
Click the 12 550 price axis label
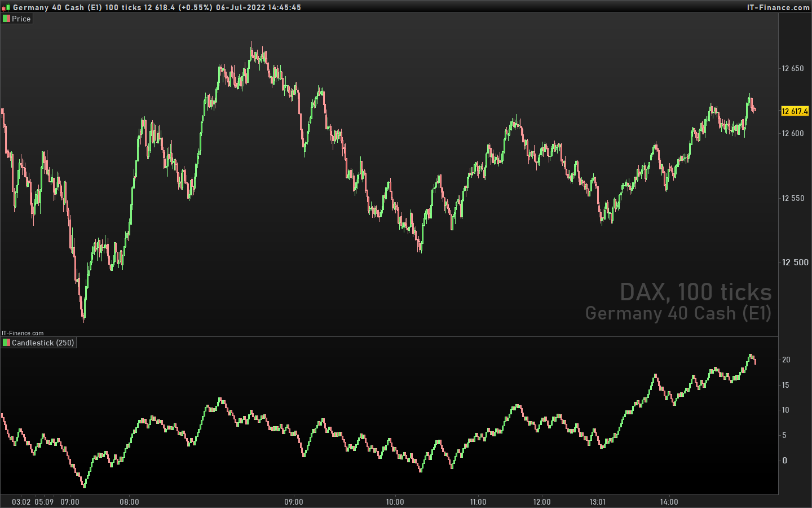792,198
